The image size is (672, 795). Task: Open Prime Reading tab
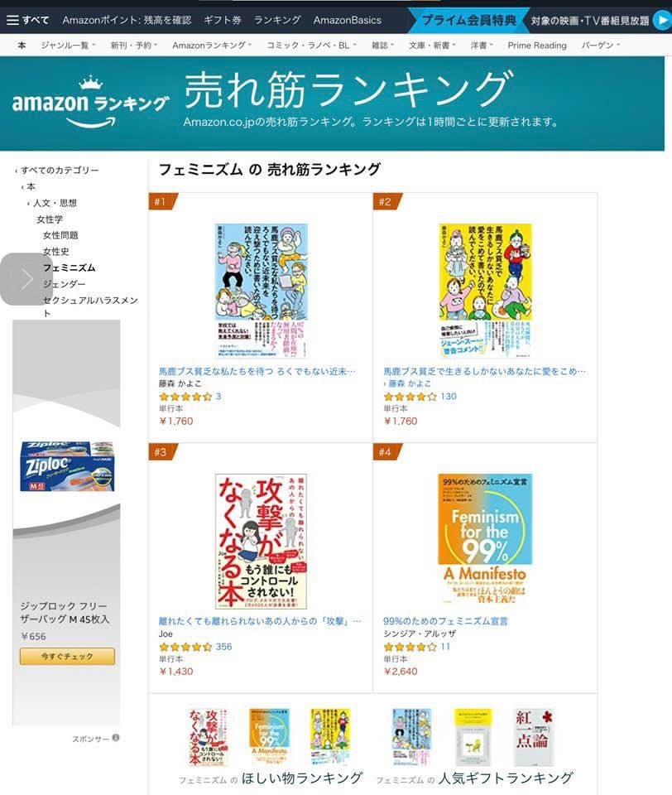[x=536, y=46]
